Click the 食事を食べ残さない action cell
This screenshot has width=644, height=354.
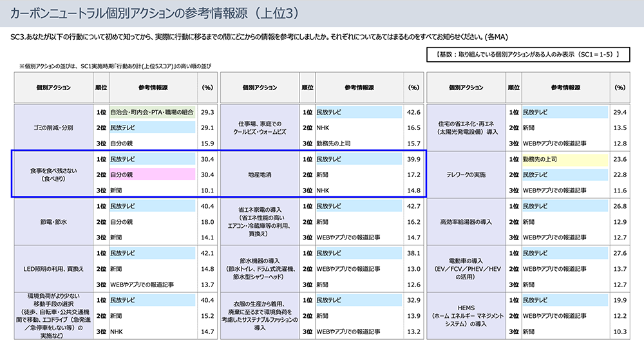pyautogui.click(x=53, y=174)
